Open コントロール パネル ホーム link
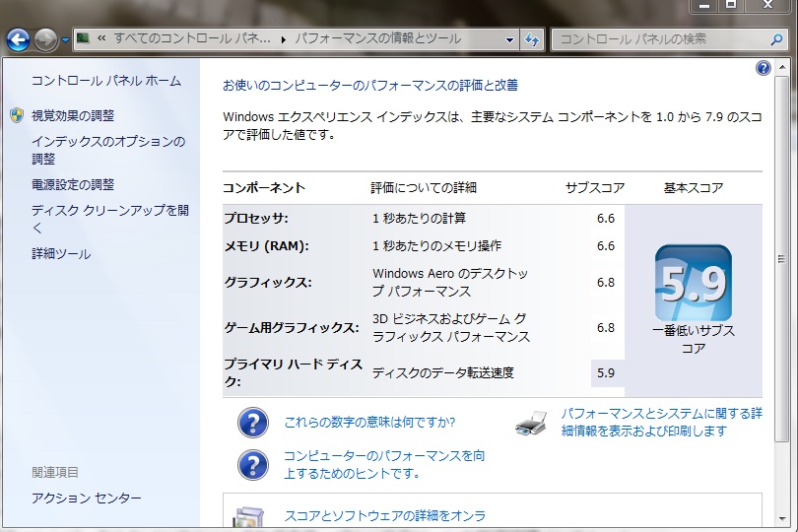Image resolution: width=798 pixels, height=532 pixels. pyautogui.click(x=106, y=81)
